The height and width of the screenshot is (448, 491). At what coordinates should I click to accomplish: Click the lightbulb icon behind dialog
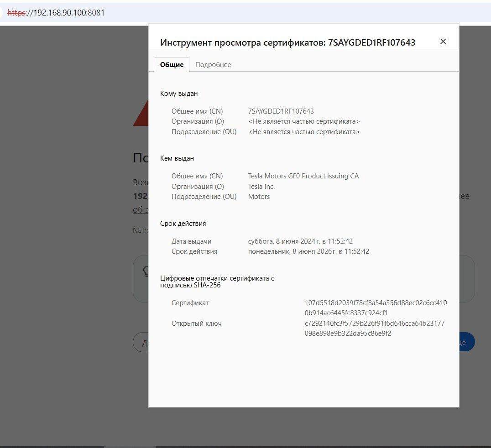point(146,272)
